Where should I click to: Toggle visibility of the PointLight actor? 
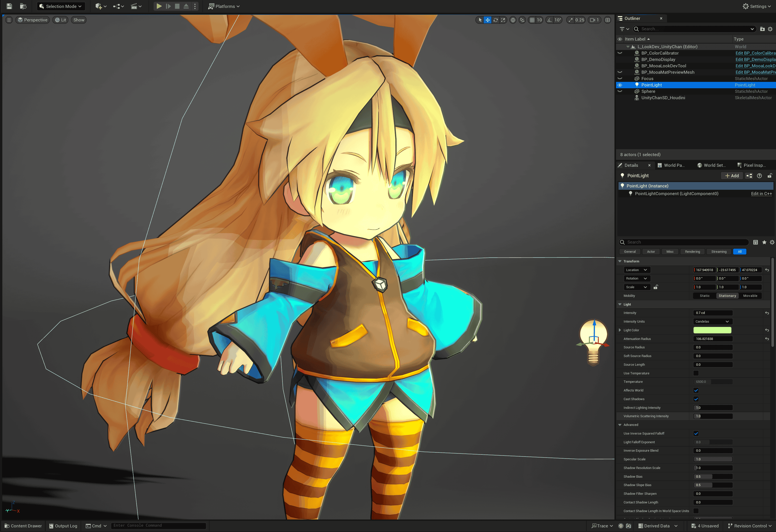620,85
